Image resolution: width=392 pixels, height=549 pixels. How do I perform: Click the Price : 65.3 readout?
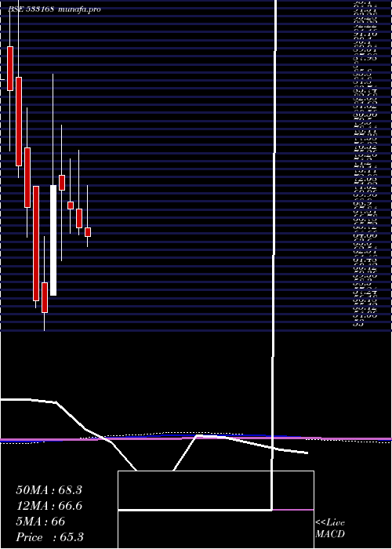49,537
